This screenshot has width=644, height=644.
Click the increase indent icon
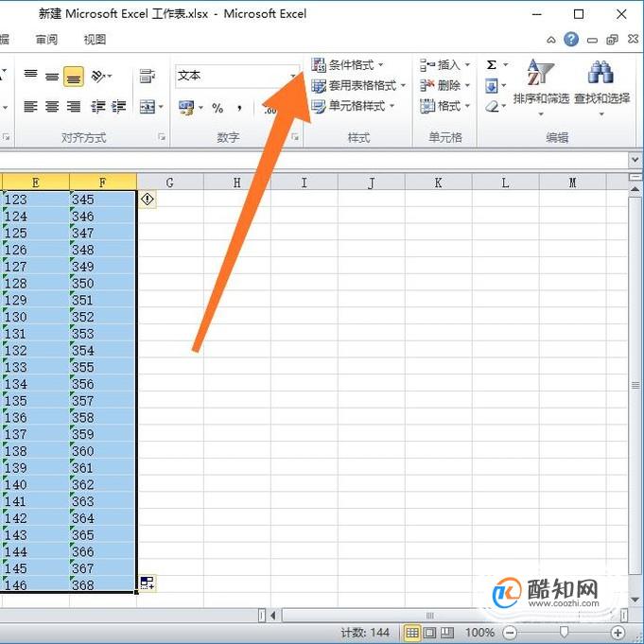coord(119,107)
